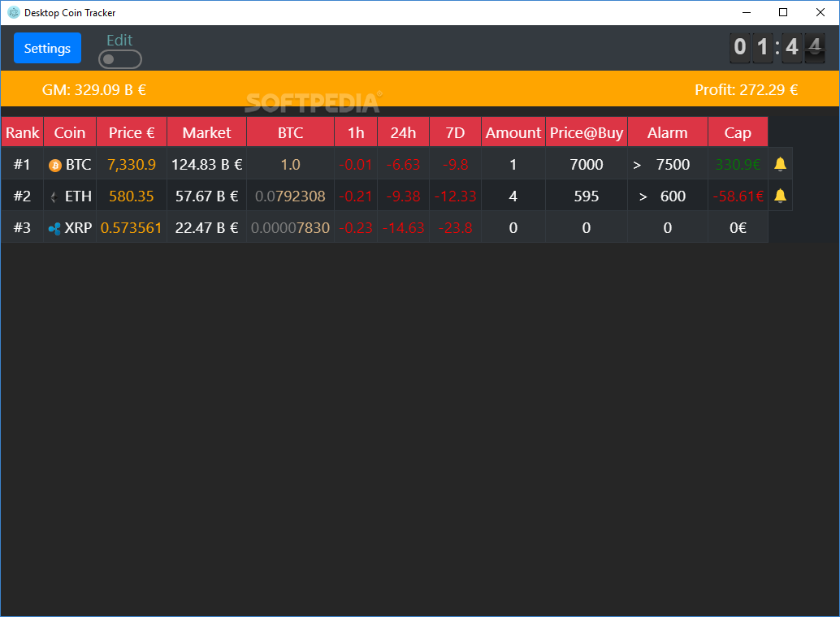Click the GM: 329.09 B € label
The image size is (840, 617).
coord(94,89)
